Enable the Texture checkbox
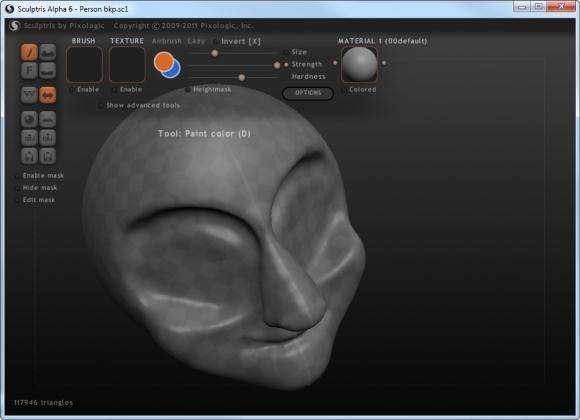This screenshot has height=420, width=580. click(x=115, y=90)
